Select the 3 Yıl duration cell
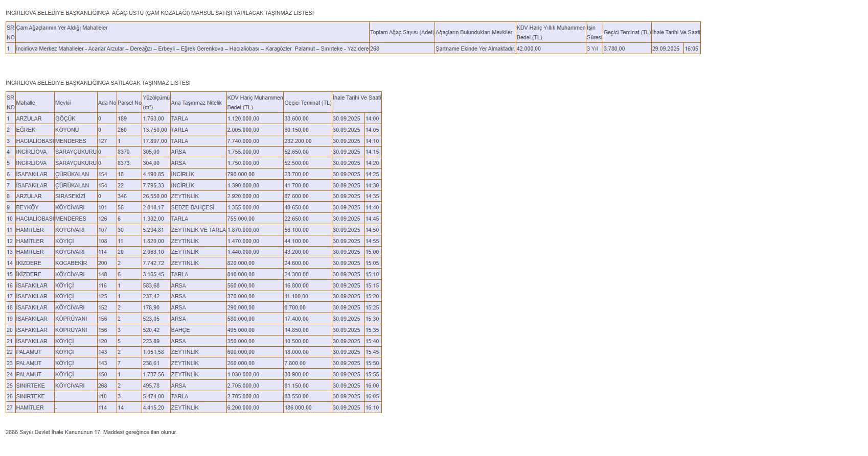868x456 pixels. pyautogui.click(x=592, y=49)
